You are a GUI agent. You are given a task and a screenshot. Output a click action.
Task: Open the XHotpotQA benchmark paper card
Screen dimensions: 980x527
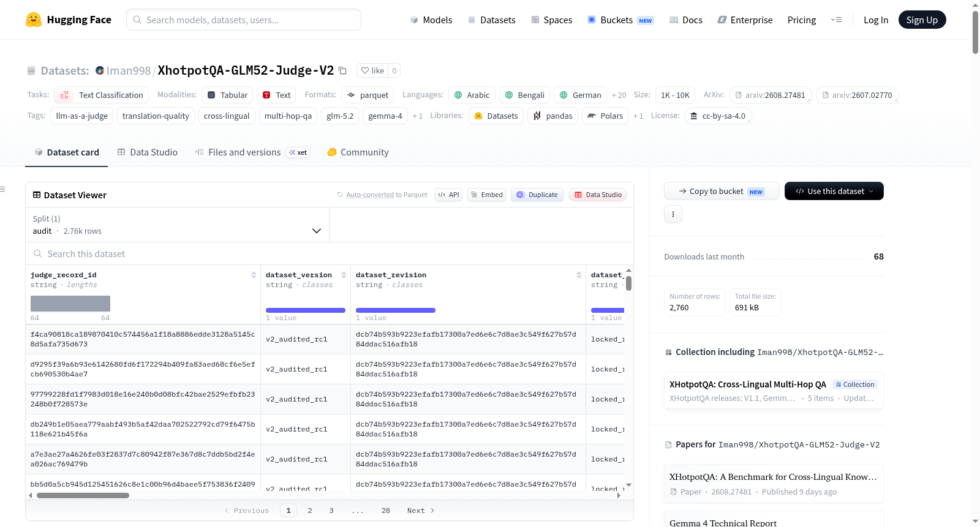point(774,484)
